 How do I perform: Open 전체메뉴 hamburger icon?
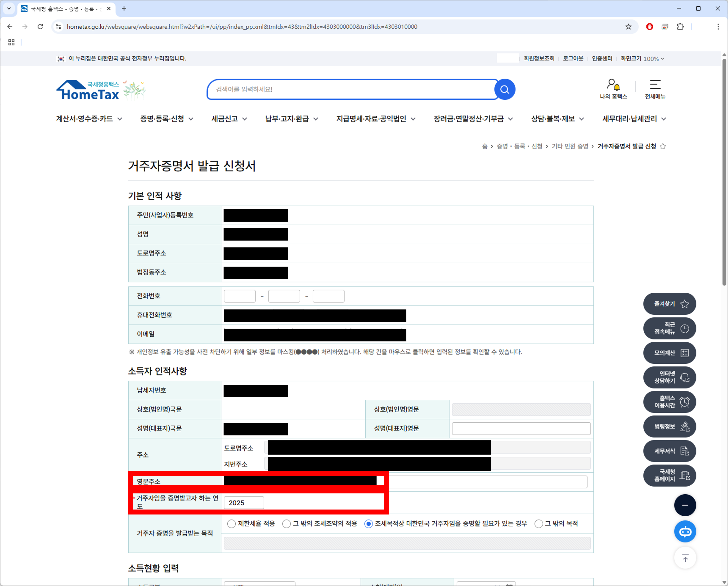[655, 85]
